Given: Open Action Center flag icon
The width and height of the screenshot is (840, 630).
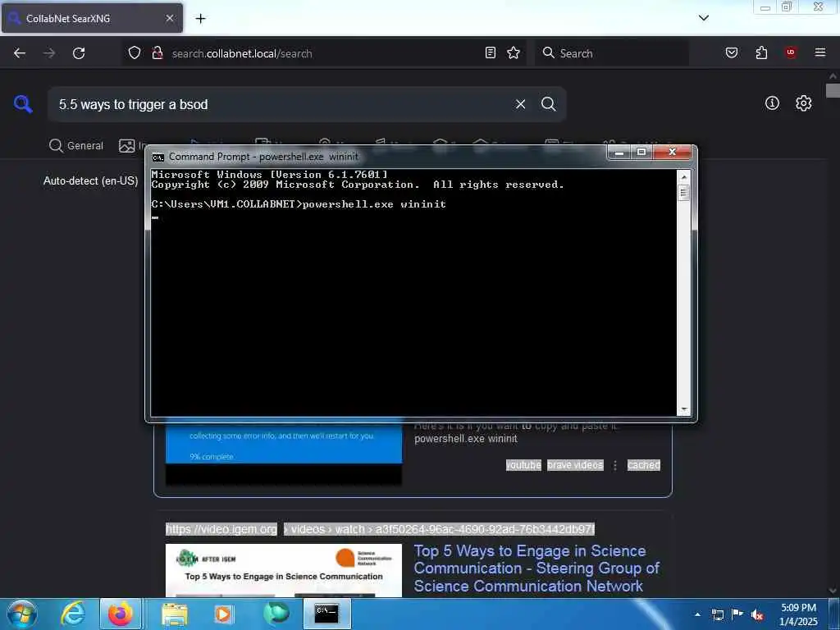Looking at the screenshot, I should point(737,614).
